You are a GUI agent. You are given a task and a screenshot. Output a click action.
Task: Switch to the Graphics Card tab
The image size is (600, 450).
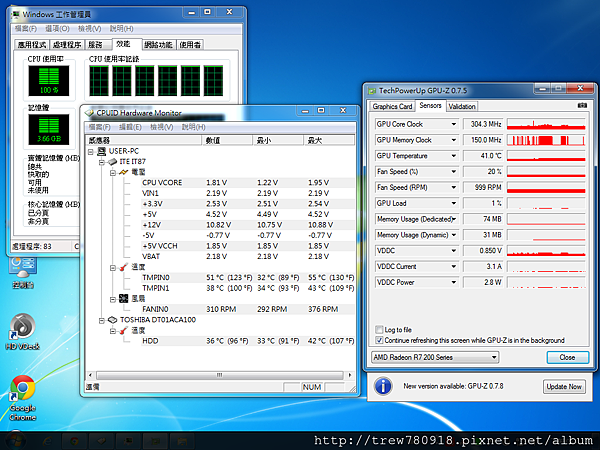pyautogui.click(x=393, y=106)
